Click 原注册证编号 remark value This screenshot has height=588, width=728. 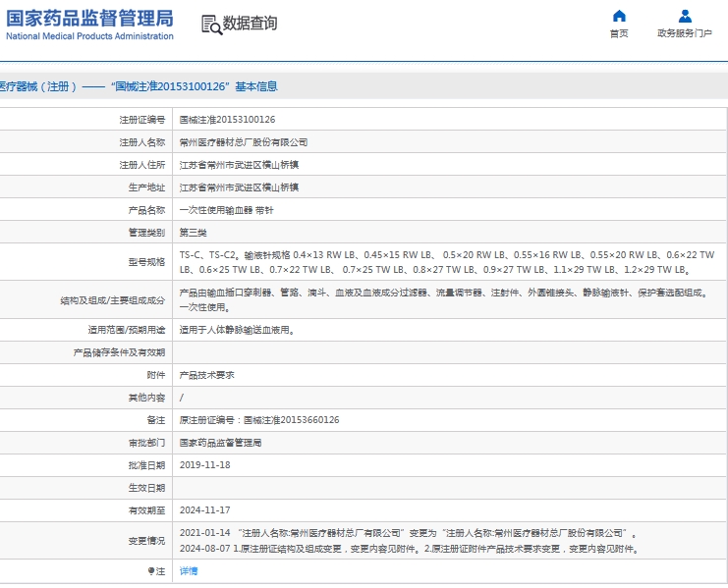[259, 420]
